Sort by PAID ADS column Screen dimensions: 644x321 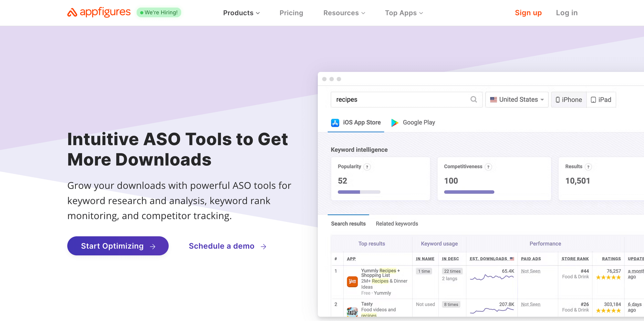pos(531,259)
